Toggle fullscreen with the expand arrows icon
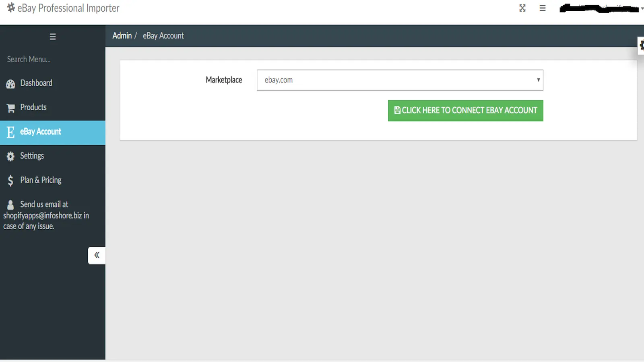The width and height of the screenshot is (644, 362). click(x=522, y=8)
